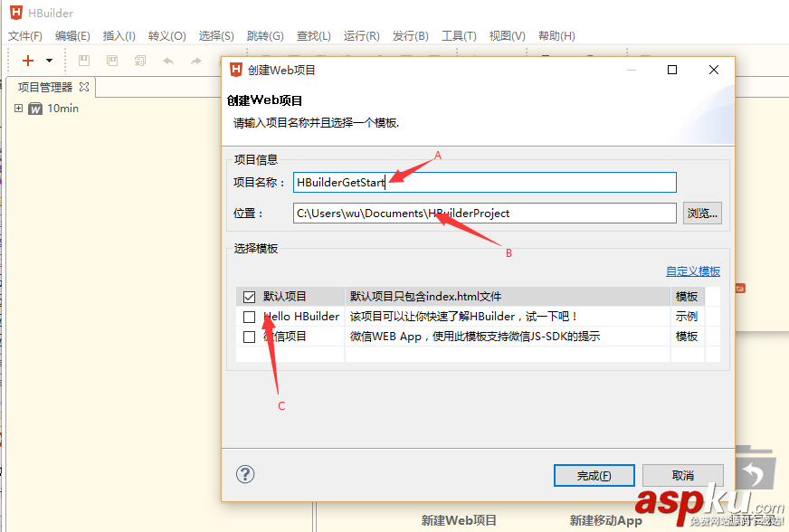Check the 微信项目 checkbox
This screenshot has width=789, height=532.
249,337
